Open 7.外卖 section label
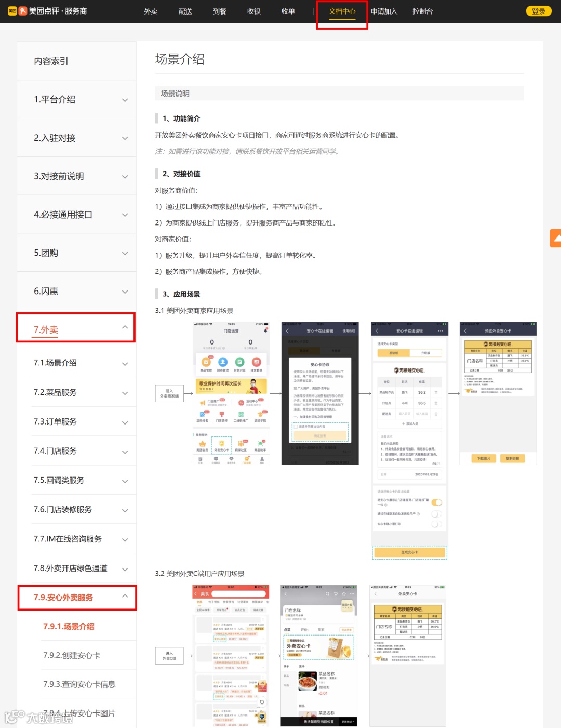The image size is (561, 728). pos(46,329)
